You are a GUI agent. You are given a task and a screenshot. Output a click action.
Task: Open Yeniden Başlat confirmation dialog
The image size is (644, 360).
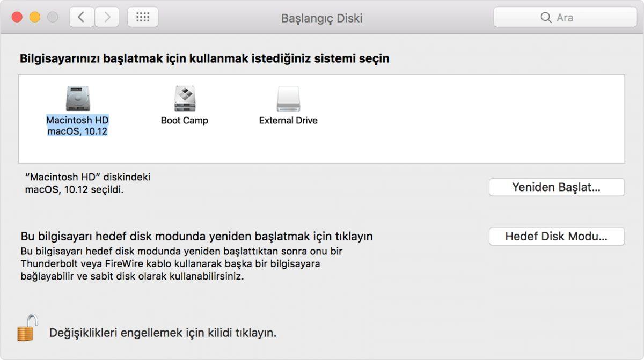(x=557, y=187)
